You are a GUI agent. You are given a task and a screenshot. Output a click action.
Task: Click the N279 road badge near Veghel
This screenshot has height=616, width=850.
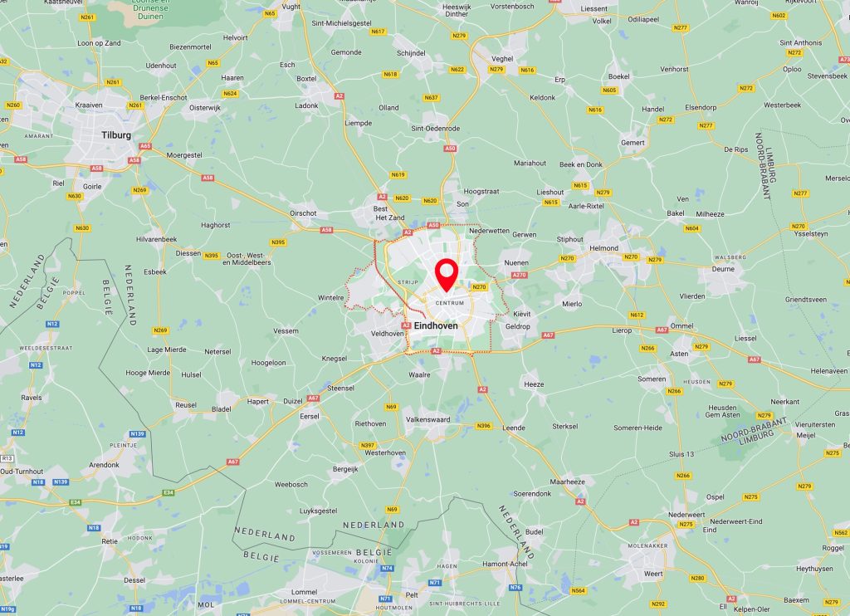click(x=496, y=70)
